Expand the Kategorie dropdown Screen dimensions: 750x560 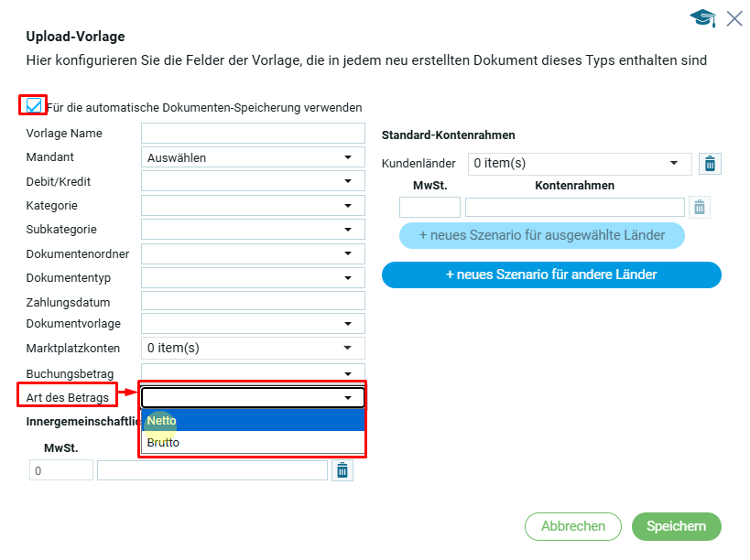pyautogui.click(x=252, y=206)
